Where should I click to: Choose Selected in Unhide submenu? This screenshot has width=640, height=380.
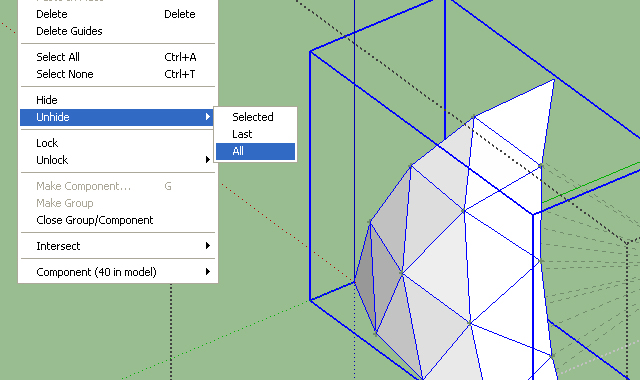pos(256,117)
